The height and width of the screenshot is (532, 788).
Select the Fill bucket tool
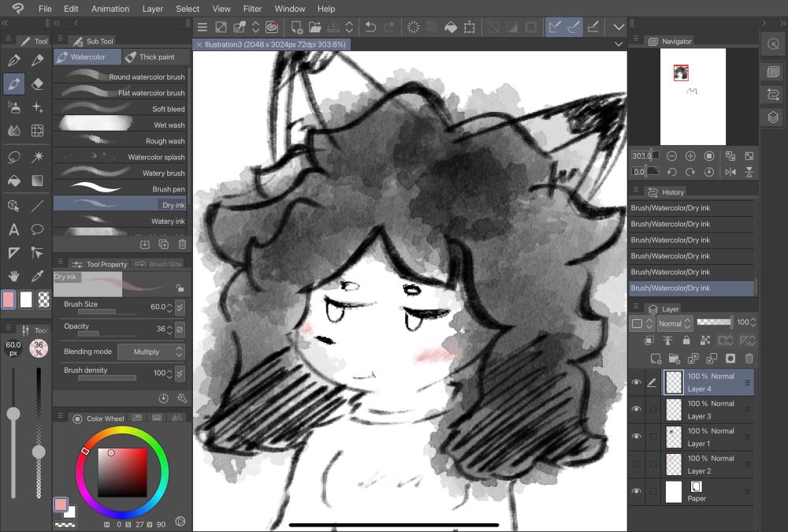click(x=14, y=180)
